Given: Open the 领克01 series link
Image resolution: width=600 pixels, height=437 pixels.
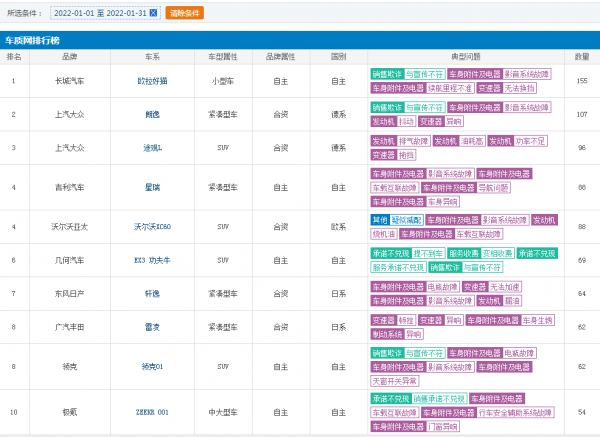Looking at the screenshot, I should pyautogui.click(x=152, y=367).
